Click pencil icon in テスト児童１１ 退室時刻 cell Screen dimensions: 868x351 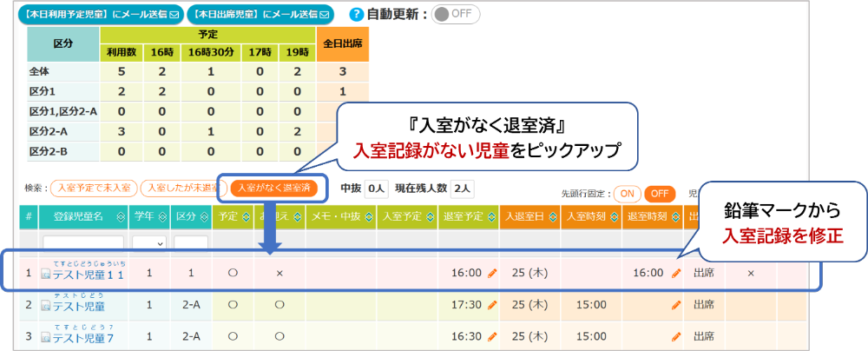(x=676, y=273)
